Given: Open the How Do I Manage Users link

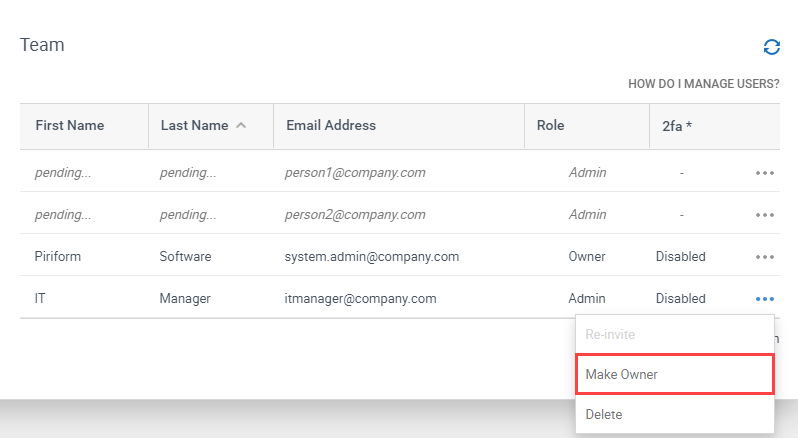Looking at the screenshot, I should [x=703, y=84].
